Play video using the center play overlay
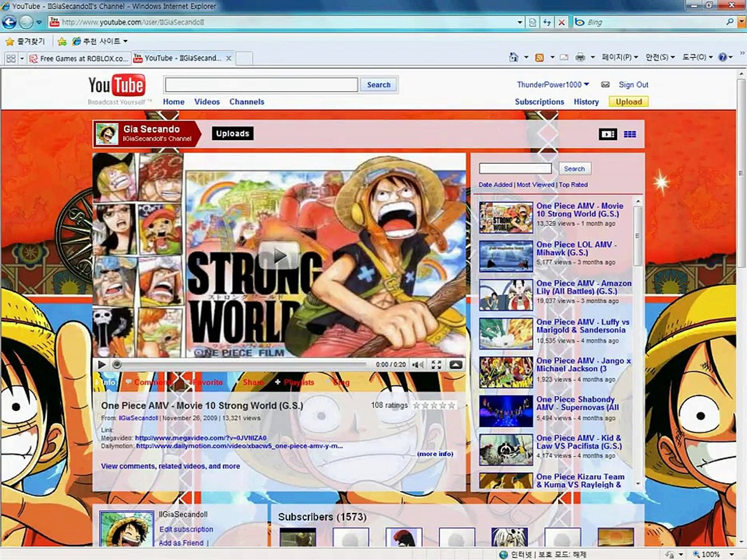 (279, 255)
